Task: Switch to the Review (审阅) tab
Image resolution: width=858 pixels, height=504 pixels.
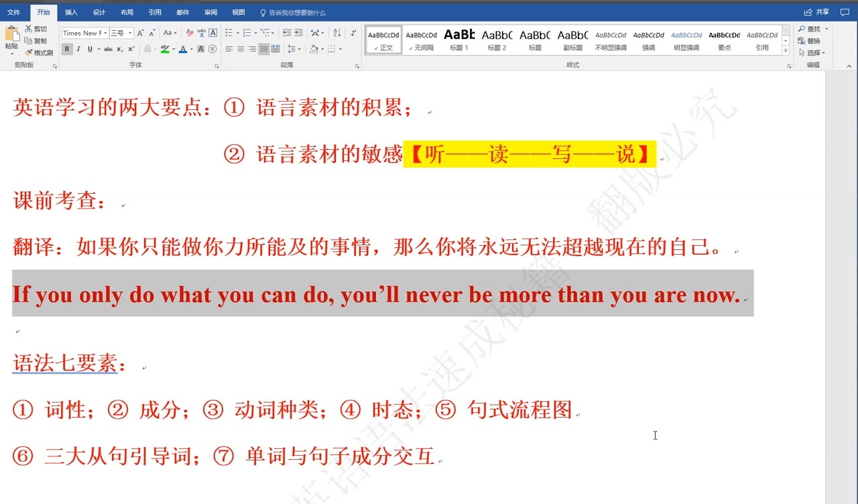Action: click(x=210, y=12)
